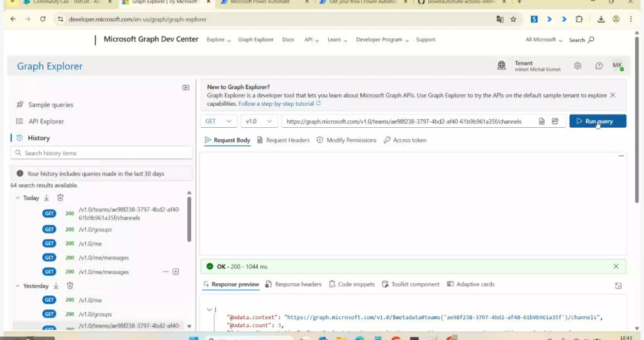Collapse the sidebar using the panel toggle icon
This screenshot has width=644, height=340.
tap(186, 88)
